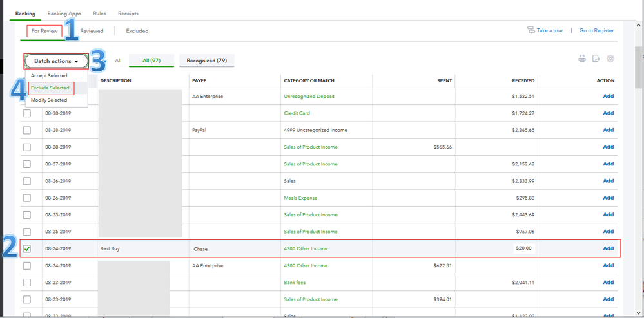Click Add for the $967.06 row

click(x=609, y=232)
